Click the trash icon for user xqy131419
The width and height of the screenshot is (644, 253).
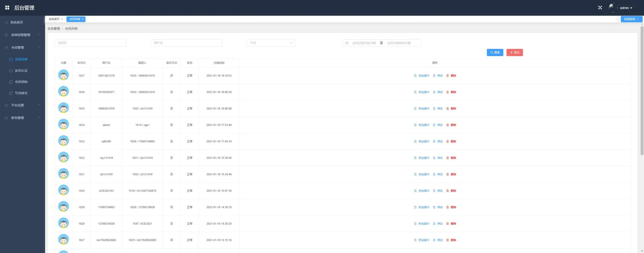tap(448, 158)
